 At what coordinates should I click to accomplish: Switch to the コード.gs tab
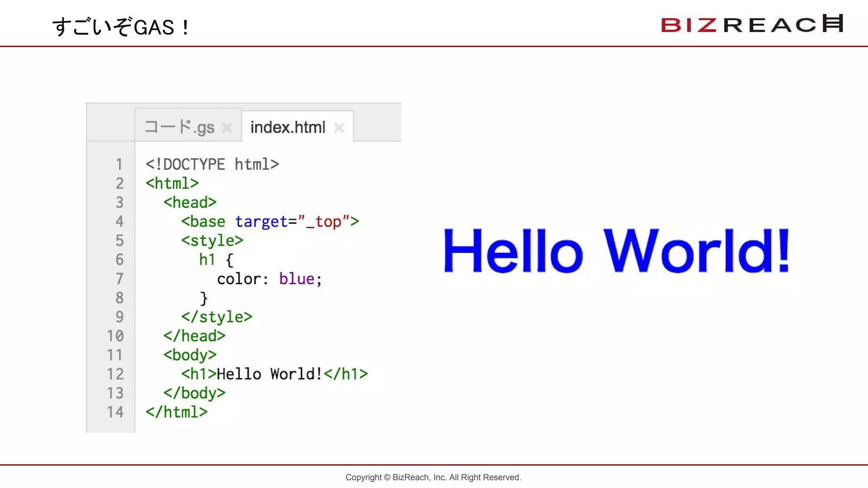coord(180,127)
